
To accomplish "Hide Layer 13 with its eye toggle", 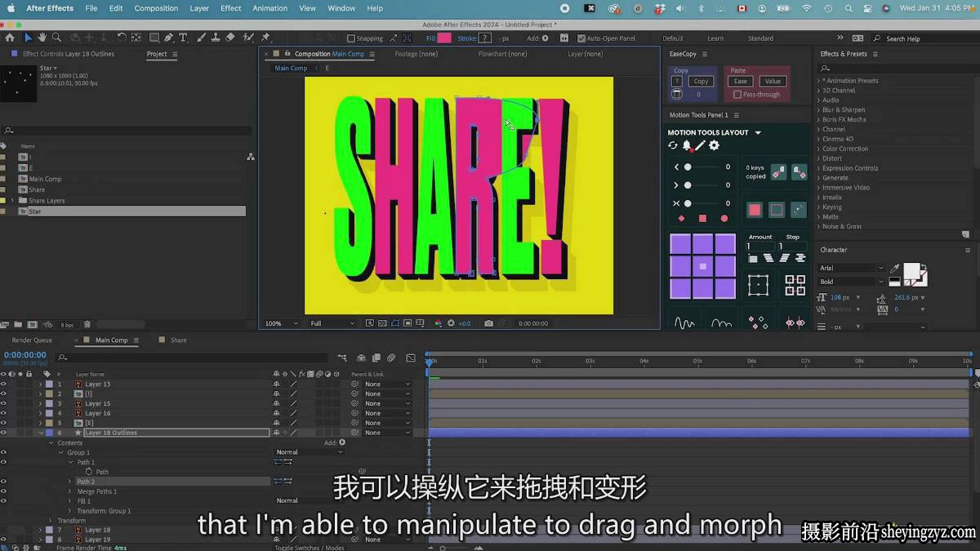I will click(3, 384).
